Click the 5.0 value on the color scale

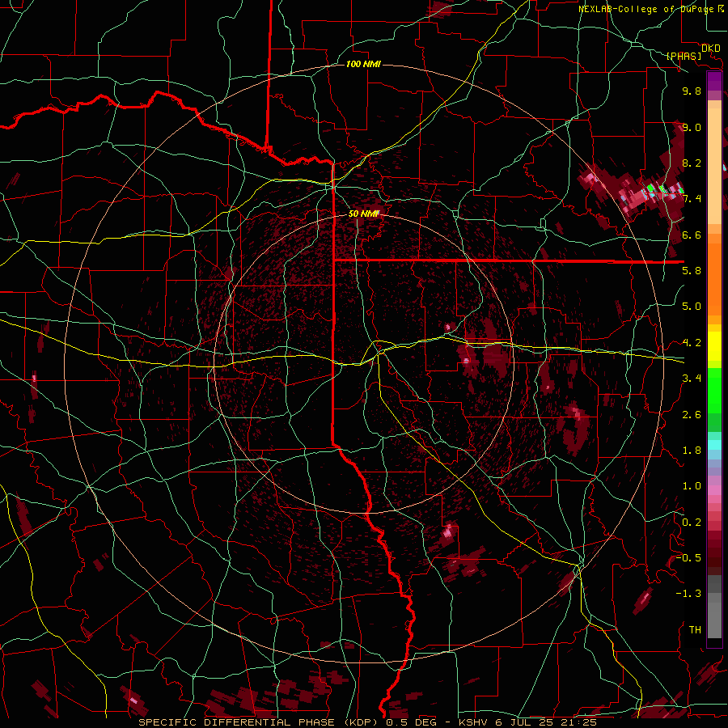click(692, 307)
